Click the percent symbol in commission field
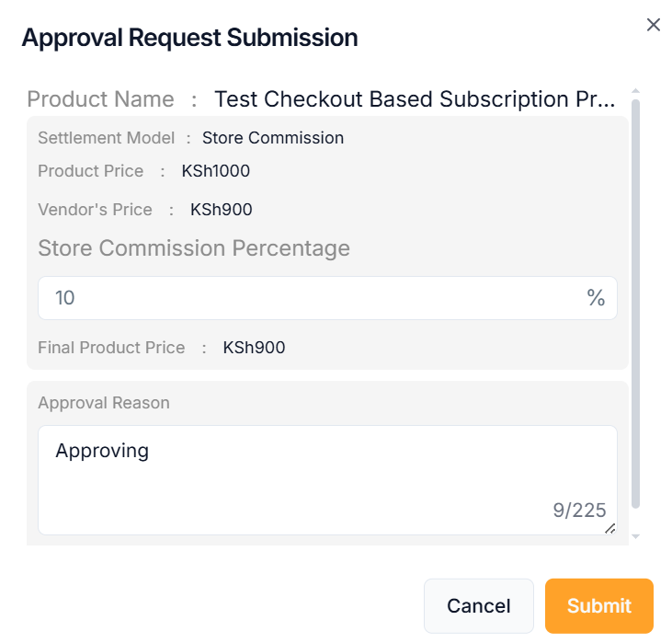The image size is (672, 643). 596,298
